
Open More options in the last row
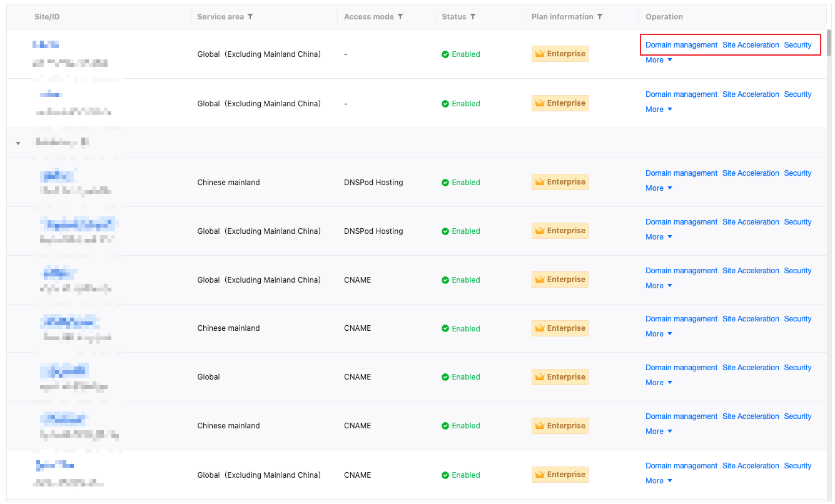point(659,481)
